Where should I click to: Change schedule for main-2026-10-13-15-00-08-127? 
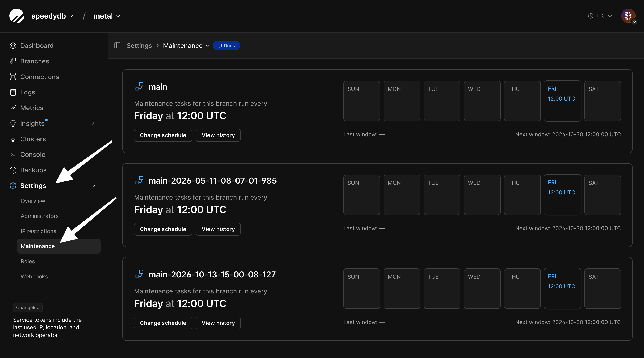pos(163,323)
